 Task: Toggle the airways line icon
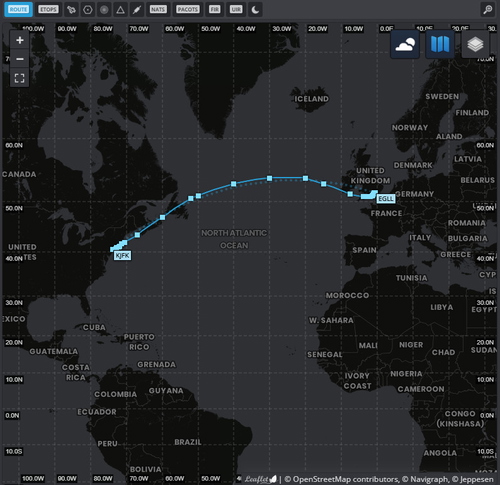pyautogui.click(x=137, y=9)
